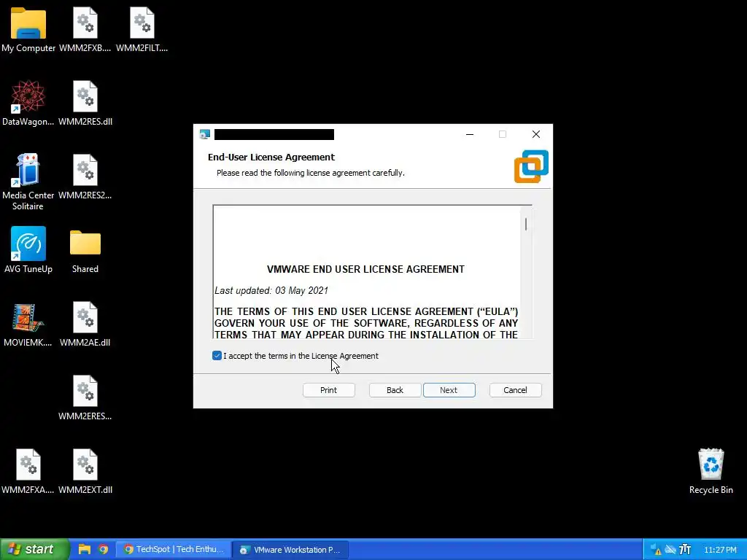
Task: Click Next to continue installation
Action: (x=449, y=390)
